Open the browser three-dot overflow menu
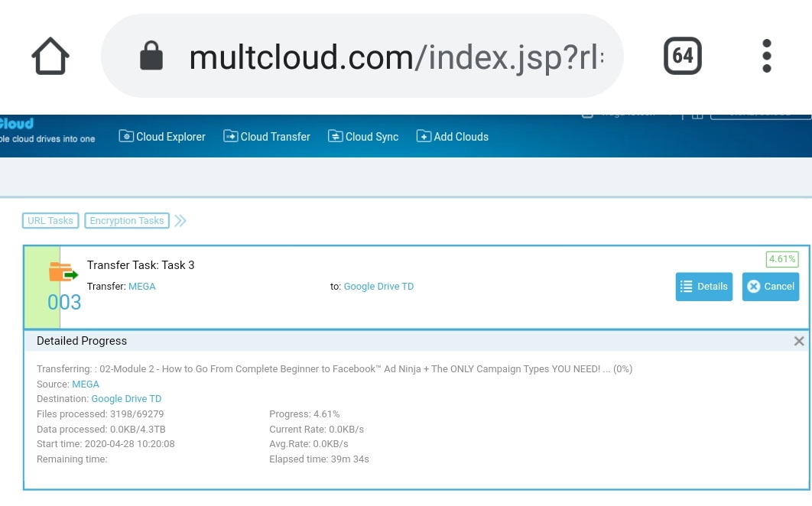Viewport: 812px width, 506px height. tap(767, 56)
